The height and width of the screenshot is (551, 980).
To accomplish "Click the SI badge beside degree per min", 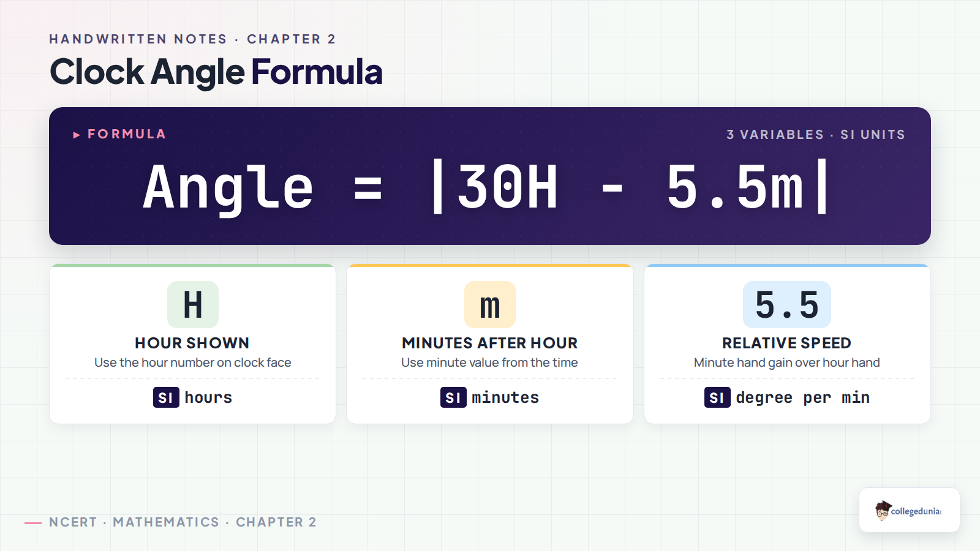I will click(x=717, y=397).
